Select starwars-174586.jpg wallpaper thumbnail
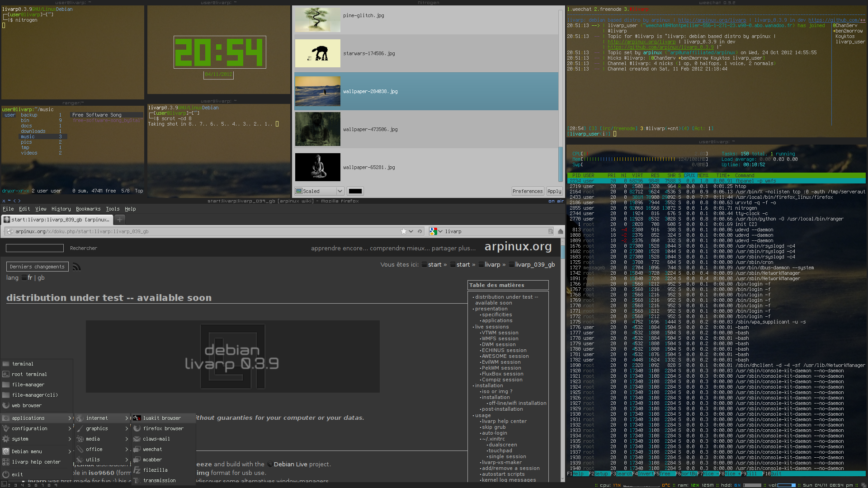The height and width of the screenshot is (488, 868). click(x=318, y=53)
